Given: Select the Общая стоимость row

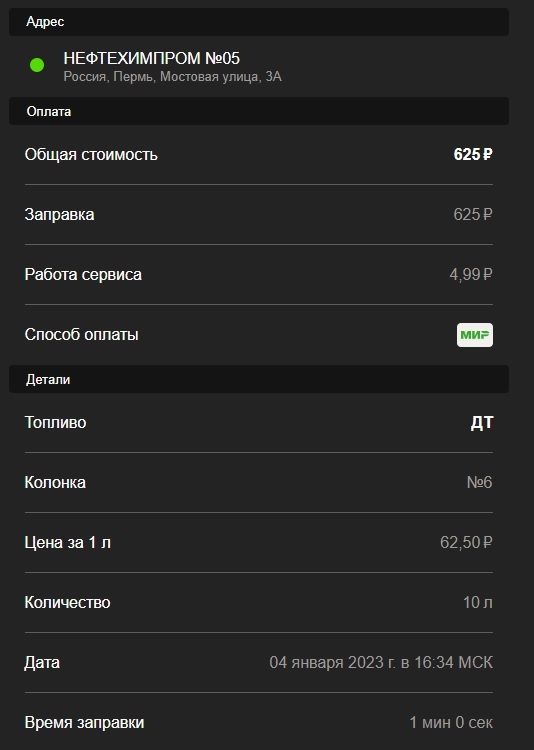Looking at the screenshot, I should coord(259,154).
